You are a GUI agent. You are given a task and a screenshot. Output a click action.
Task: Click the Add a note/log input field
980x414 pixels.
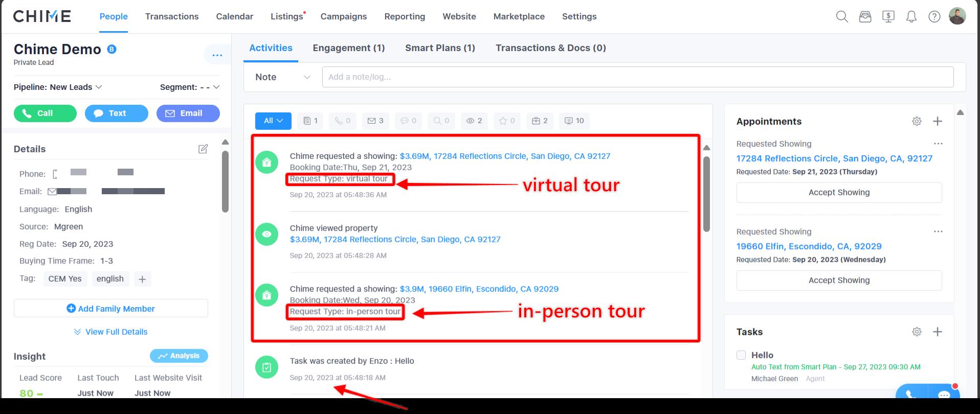[x=638, y=77]
